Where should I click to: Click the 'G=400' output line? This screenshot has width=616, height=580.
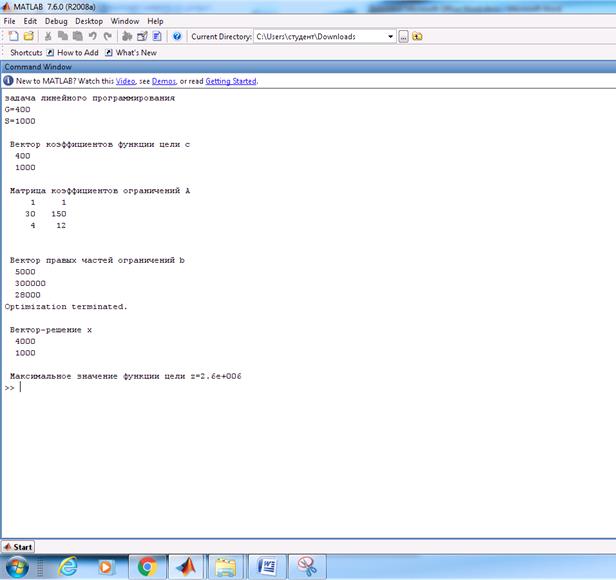[17, 109]
